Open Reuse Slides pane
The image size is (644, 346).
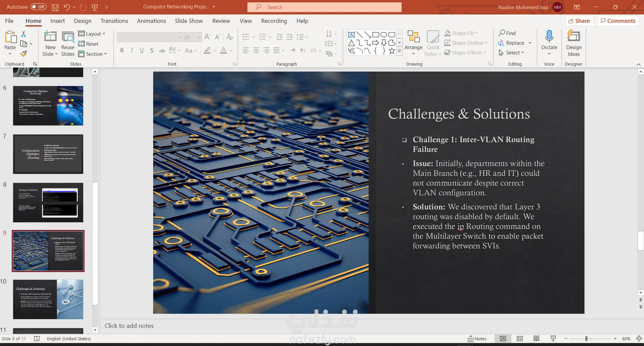68,43
